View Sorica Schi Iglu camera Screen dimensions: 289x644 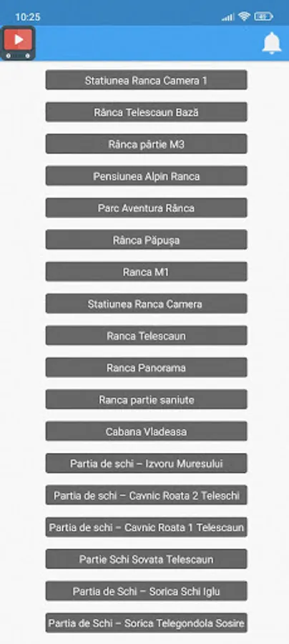click(146, 591)
